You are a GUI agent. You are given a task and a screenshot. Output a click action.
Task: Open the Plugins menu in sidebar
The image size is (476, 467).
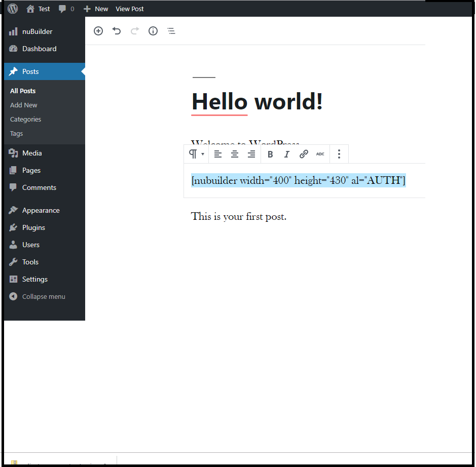(33, 227)
